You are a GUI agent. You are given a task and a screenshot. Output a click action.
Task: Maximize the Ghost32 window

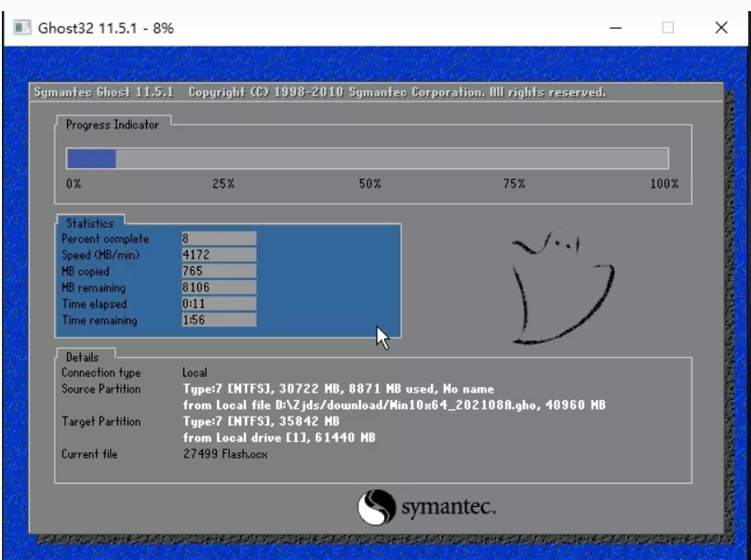coord(667,28)
